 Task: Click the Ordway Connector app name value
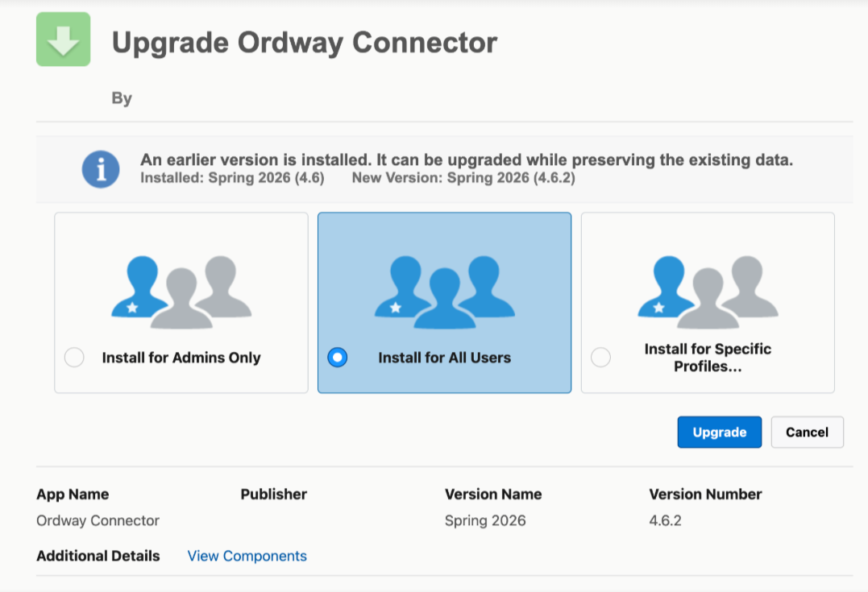(x=98, y=520)
